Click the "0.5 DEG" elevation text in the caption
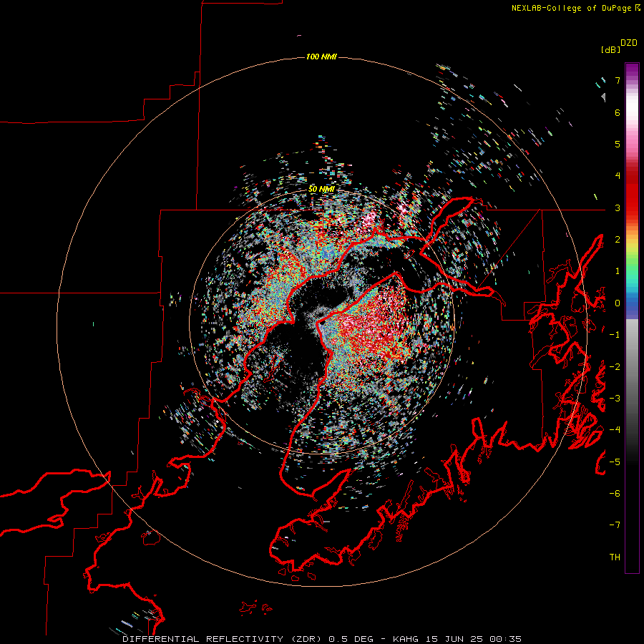This screenshot has height=644, width=644. 351,639
